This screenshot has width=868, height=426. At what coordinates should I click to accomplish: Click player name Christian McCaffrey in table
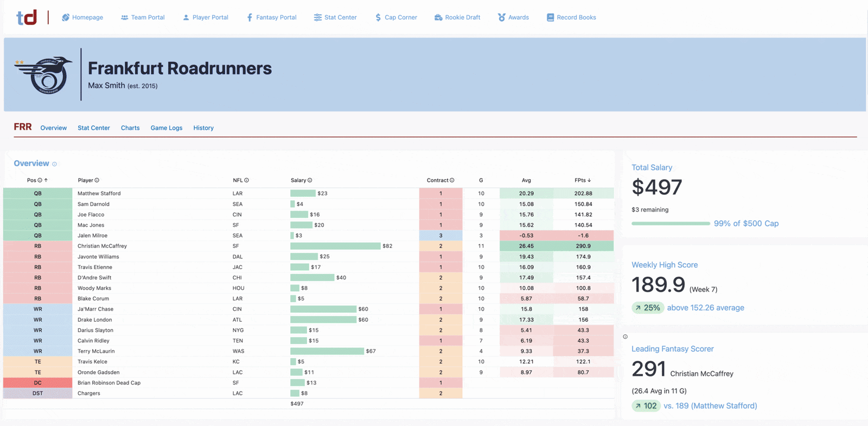tap(102, 246)
